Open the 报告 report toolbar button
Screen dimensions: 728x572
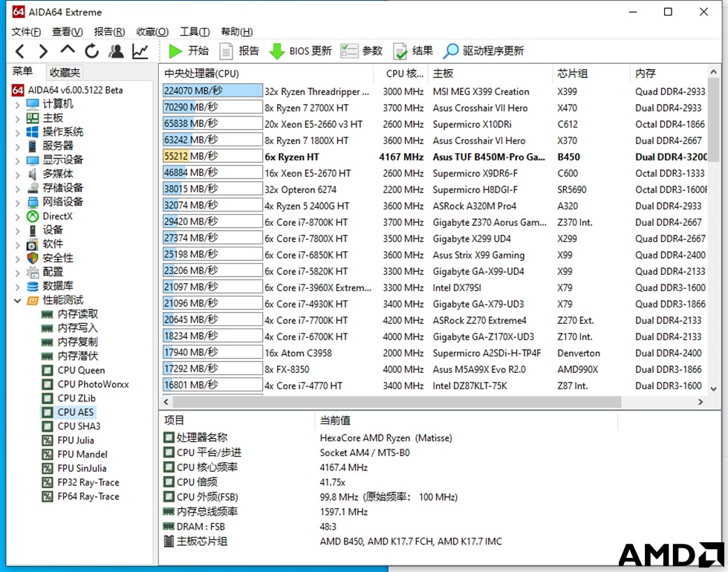tap(239, 51)
